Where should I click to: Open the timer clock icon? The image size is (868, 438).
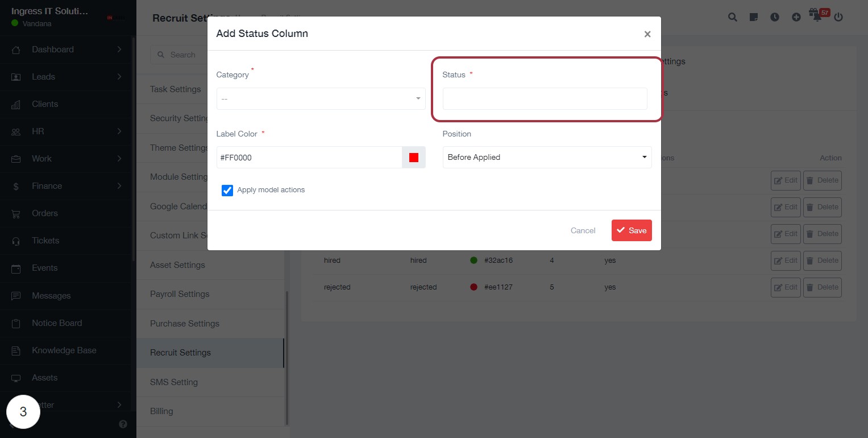pos(775,17)
